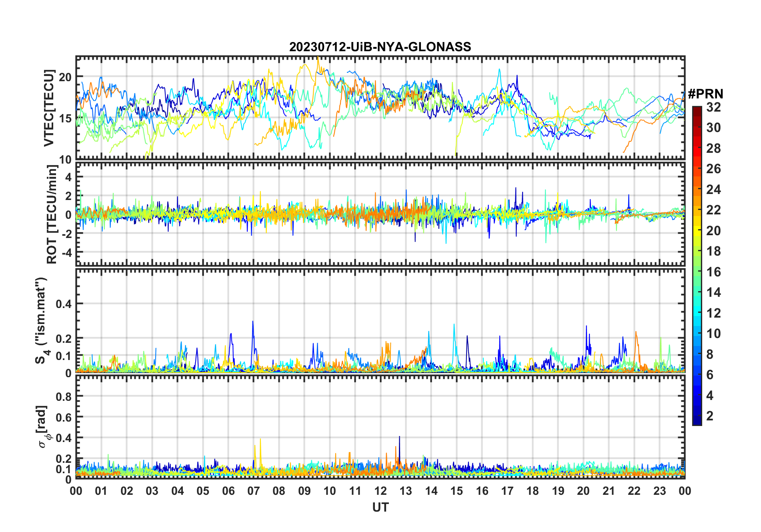Select the ROT [TECU/min] y-axis label
Image resolution: width=761 pixels, height=532 pixels.
coord(52,214)
